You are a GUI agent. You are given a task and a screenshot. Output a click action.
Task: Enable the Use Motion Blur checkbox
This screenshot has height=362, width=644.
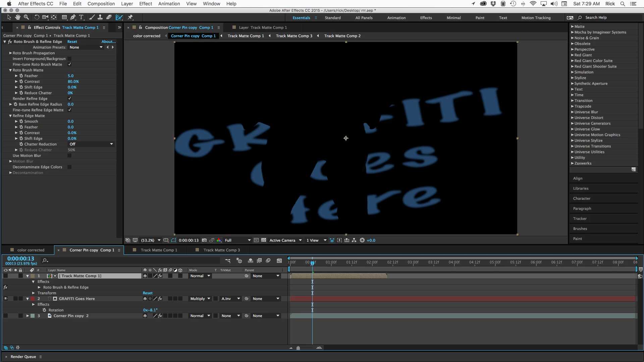click(69, 156)
